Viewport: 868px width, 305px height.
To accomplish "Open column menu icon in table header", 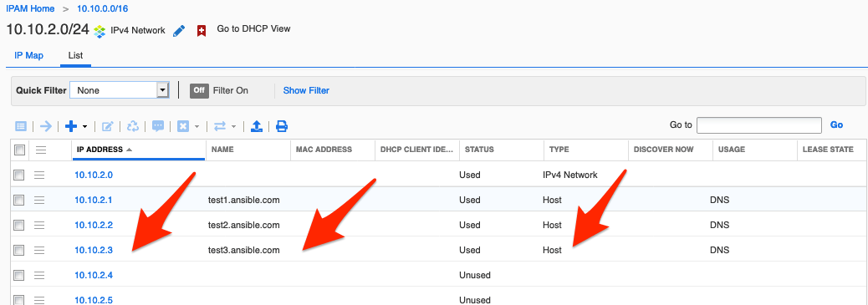I will (40, 150).
